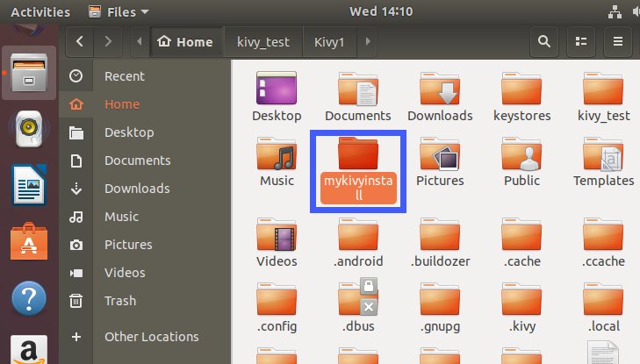This screenshot has height=364, width=640.
Task: Open the clock showing Wed 14:10
Action: pyautogui.click(x=381, y=11)
